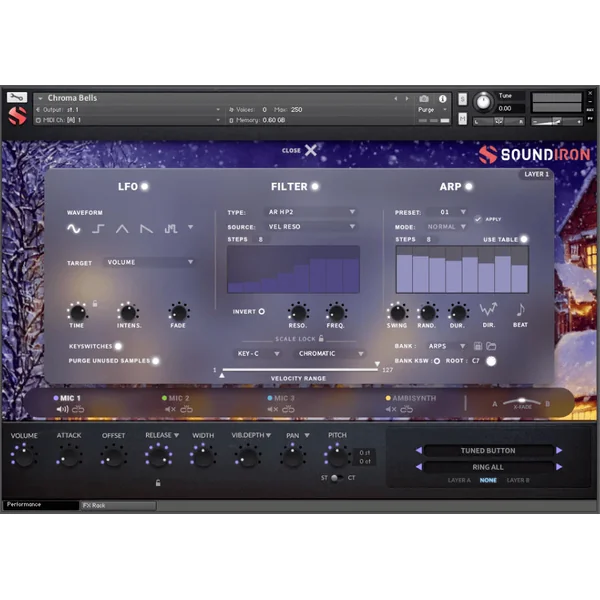Image resolution: width=600 pixels, height=600 pixels.
Task: Flip the ST/CT pitch switch
Action: 337,478
